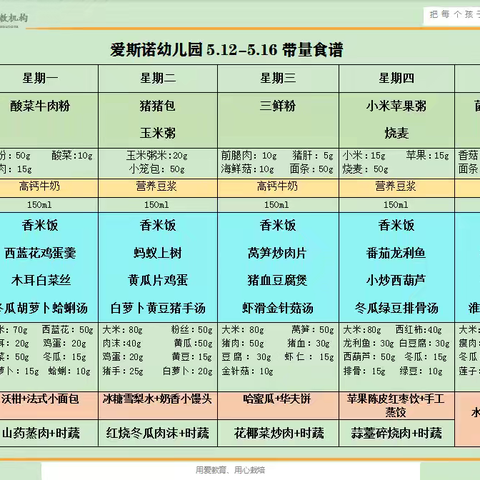
Task: Click the 绿豆: 10g ingredient text
Action: point(421,371)
